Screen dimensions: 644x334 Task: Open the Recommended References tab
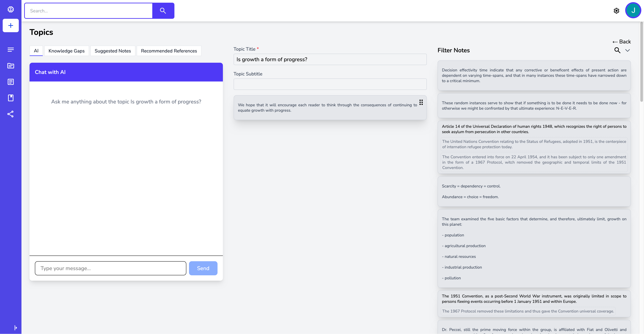point(169,51)
